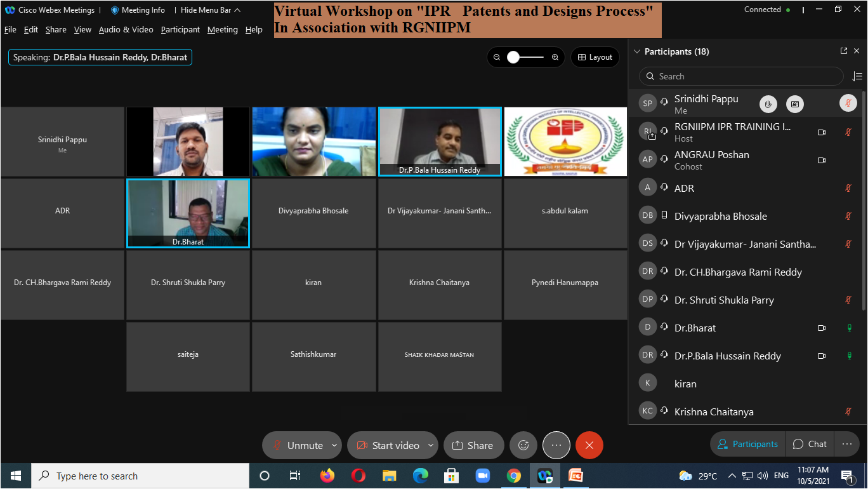Open the Participant menu

tap(180, 30)
